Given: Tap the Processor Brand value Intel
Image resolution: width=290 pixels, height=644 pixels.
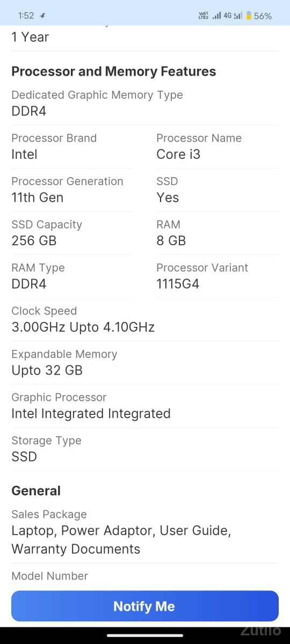Looking at the screenshot, I should (x=25, y=154).
